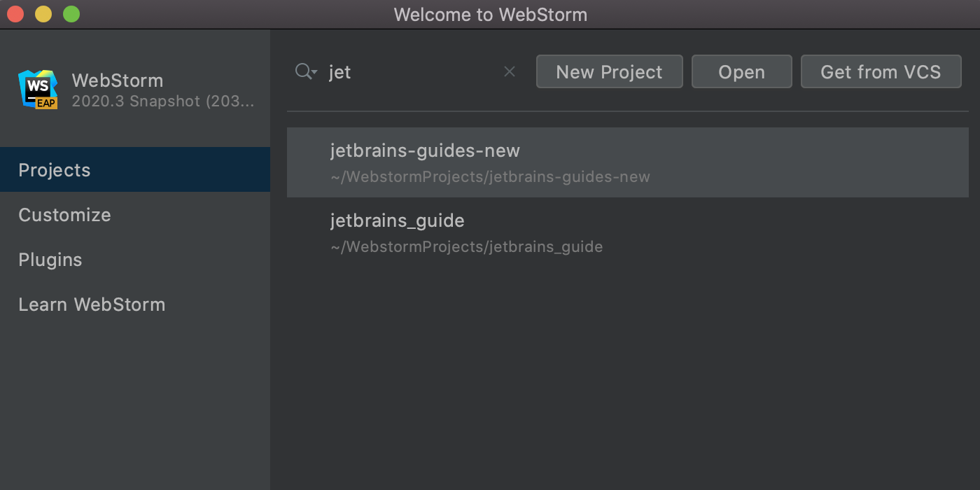This screenshot has height=490, width=980.
Task: Click the 2020.3 Snapshot version text
Action: pos(163,101)
